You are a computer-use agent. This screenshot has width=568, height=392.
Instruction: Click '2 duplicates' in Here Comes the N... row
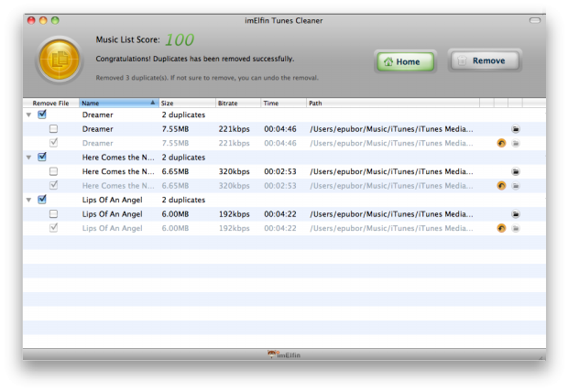pyautogui.click(x=183, y=158)
